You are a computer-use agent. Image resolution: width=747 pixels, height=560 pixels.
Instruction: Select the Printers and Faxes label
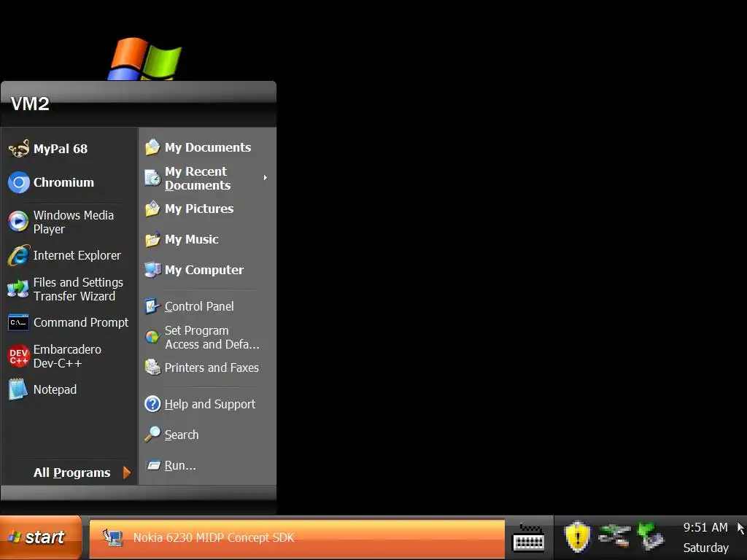212,367
